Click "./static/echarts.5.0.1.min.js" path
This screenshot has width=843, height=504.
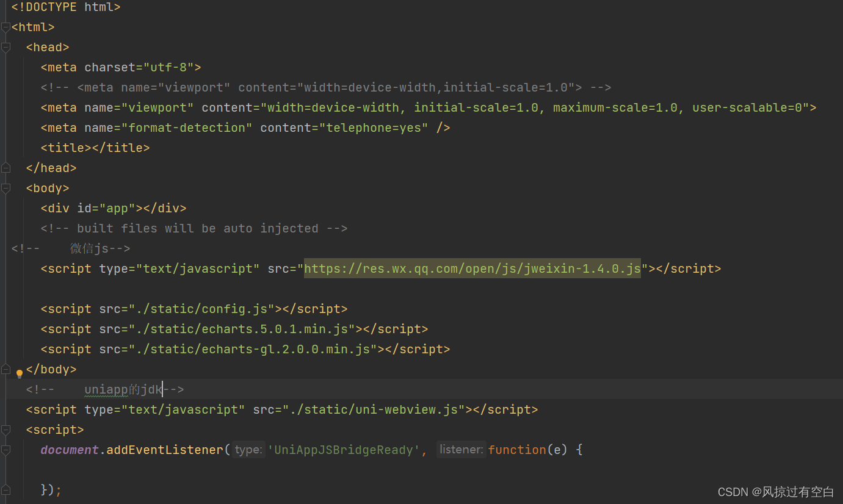point(242,329)
